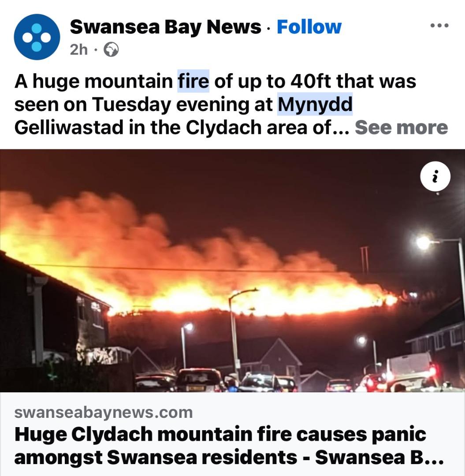Open the Swansea Bay News page name
This screenshot has width=465, height=476.
point(165,27)
